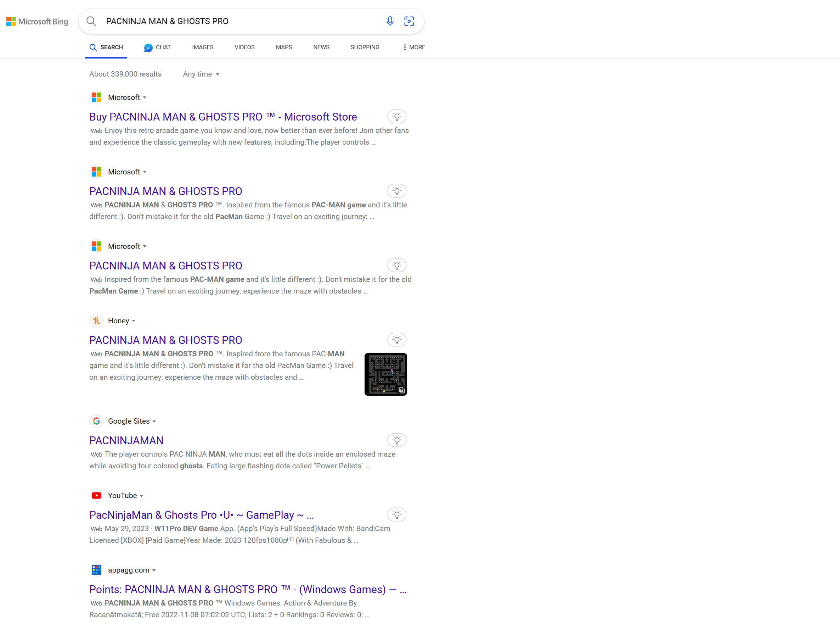The width and height of the screenshot is (840, 630).
Task: Click the maze game thumbnail image
Action: click(385, 374)
